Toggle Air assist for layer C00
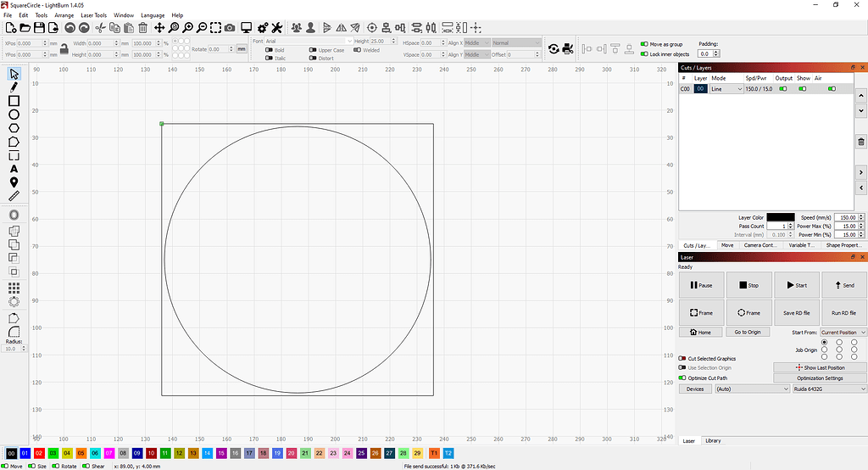The width and height of the screenshot is (868, 470). coord(832,89)
